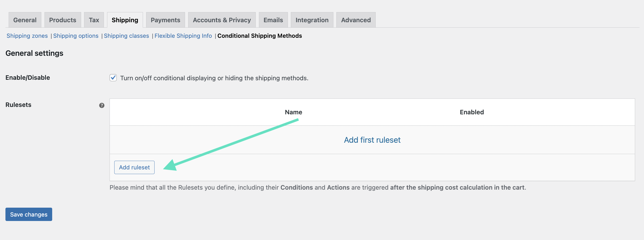
Task: Go to Accounts & Privacy settings
Action: click(222, 20)
